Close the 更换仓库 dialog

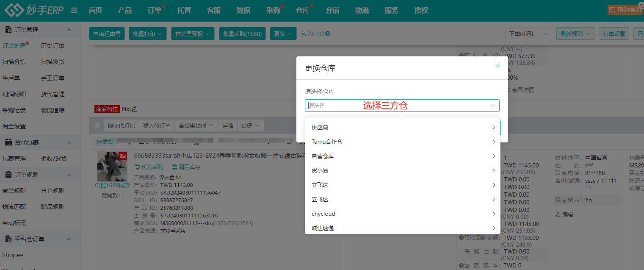pyautogui.click(x=498, y=66)
